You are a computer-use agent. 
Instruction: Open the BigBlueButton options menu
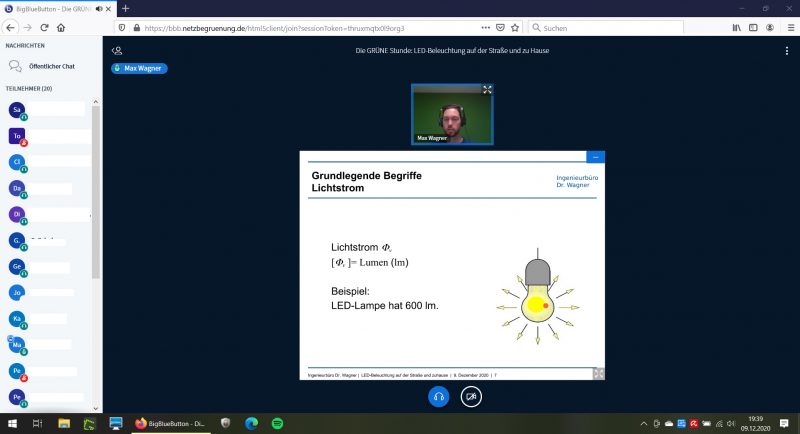tap(786, 50)
